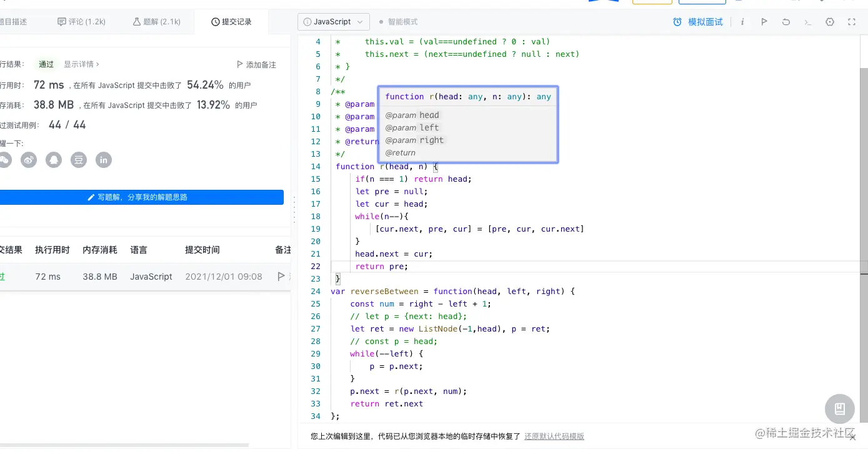Click code line 'return ret.next'

click(387, 404)
